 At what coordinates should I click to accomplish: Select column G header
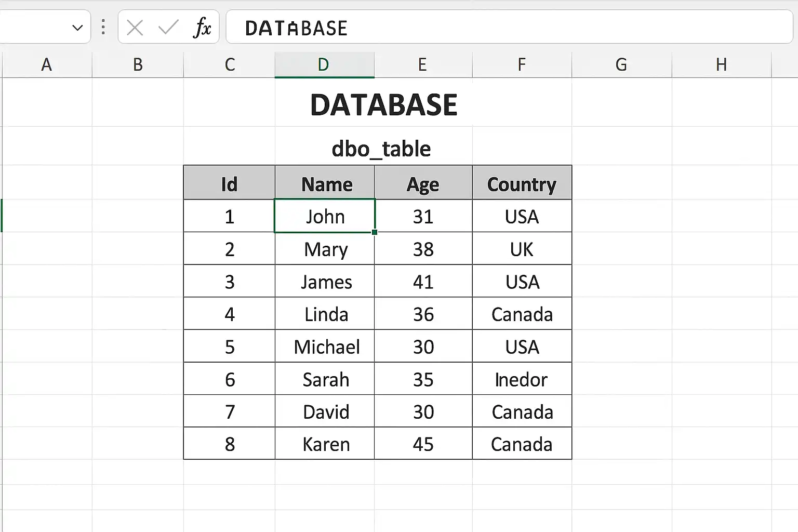pyautogui.click(x=621, y=64)
